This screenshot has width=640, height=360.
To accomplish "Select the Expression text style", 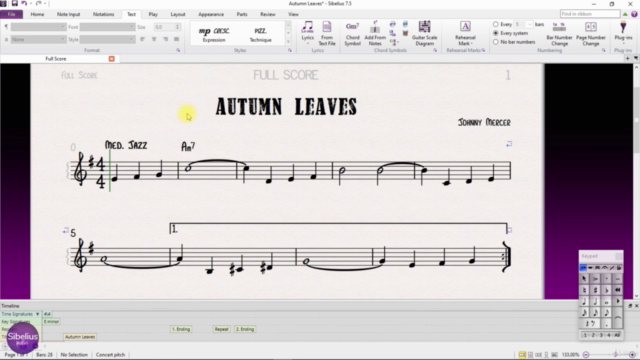I will tap(214, 35).
